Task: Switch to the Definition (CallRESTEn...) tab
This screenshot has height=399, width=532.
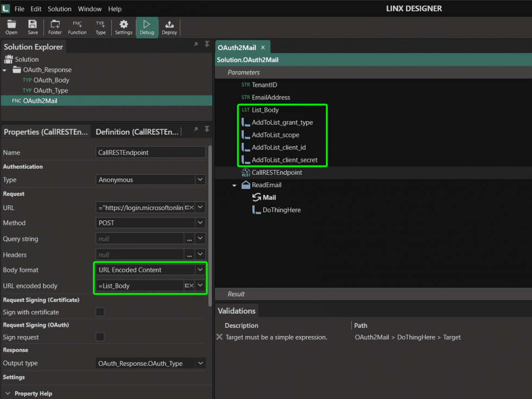Action: point(137,130)
